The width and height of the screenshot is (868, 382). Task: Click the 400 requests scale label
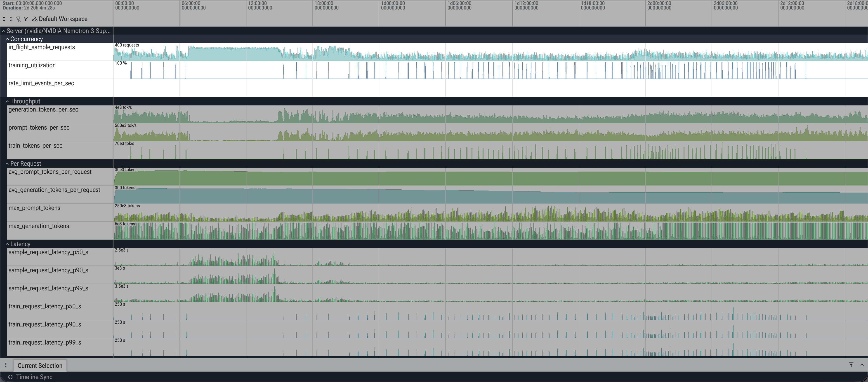[127, 45]
